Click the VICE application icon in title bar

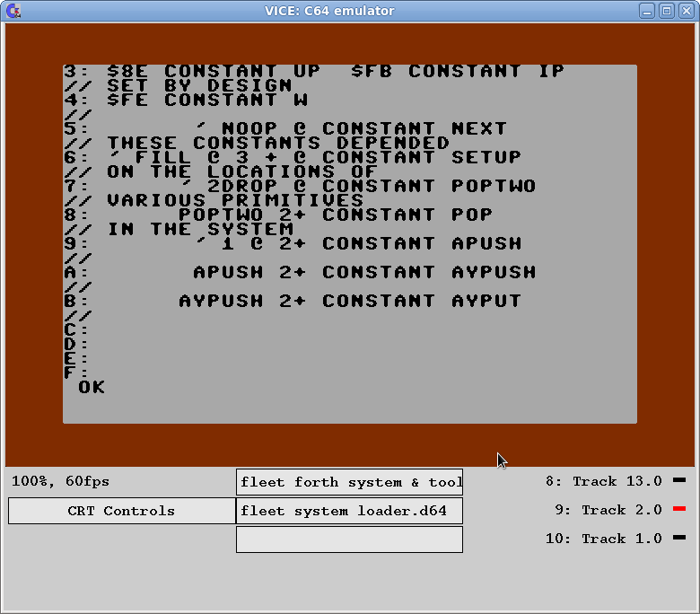point(13,11)
